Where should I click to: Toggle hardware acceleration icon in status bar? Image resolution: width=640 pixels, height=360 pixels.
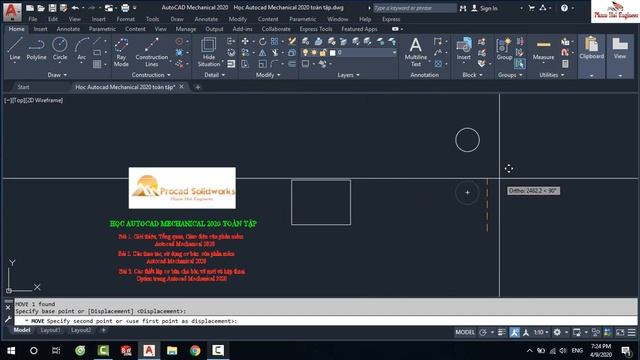608,332
